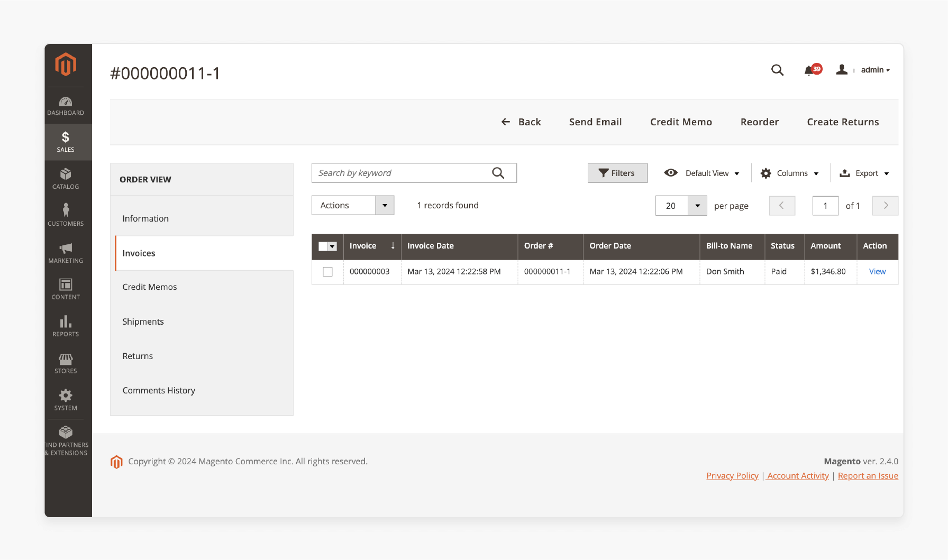The width and height of the screenshot is (948, 560).
Task: Click Send Email button
Action: point(596,122)
